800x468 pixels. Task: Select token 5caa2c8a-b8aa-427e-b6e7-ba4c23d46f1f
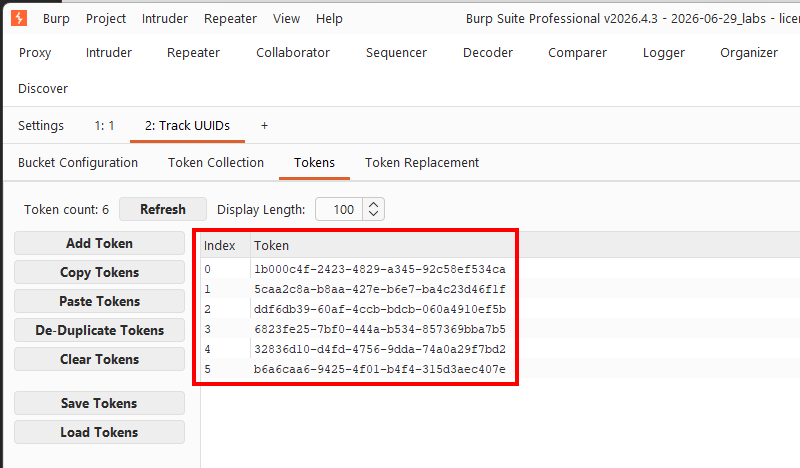pos(380,289)
